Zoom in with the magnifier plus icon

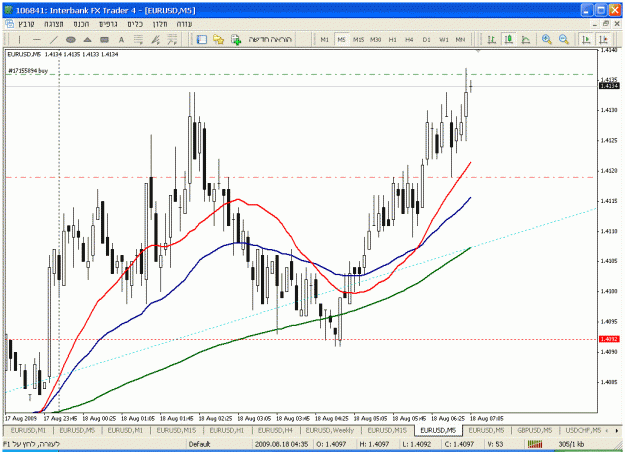pos(546,39)
